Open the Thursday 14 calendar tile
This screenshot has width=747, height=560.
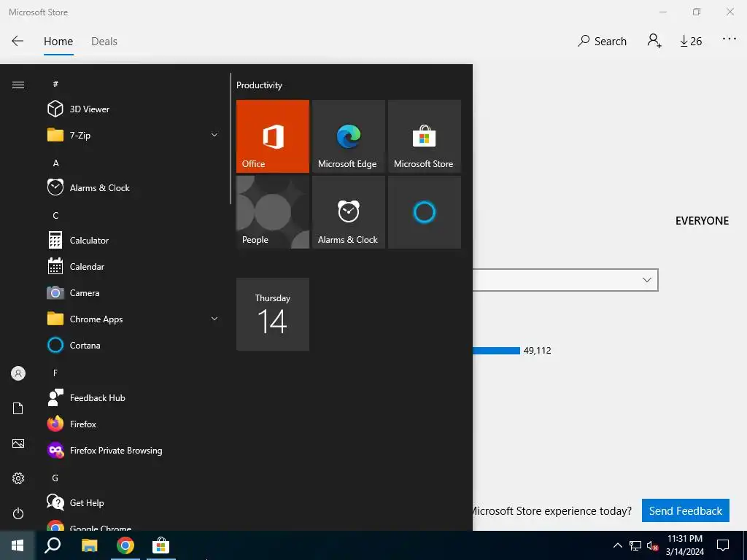[x=273, y=314]
